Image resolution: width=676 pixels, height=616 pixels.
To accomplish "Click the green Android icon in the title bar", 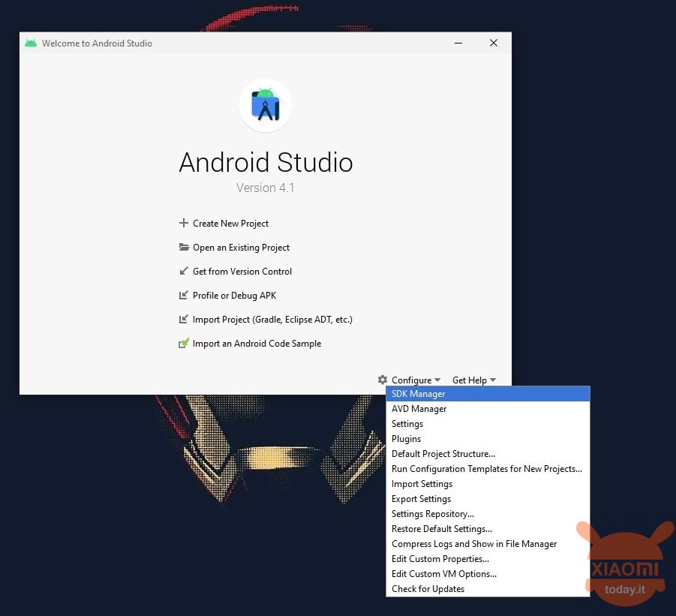I will (x=31, y=43).
